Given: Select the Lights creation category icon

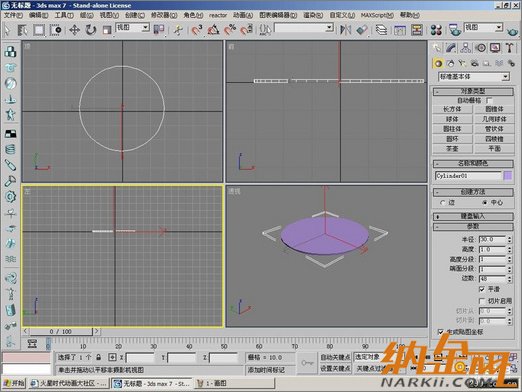Looking at the screenshot, I should pyautogui.click(x=462, y=63).
